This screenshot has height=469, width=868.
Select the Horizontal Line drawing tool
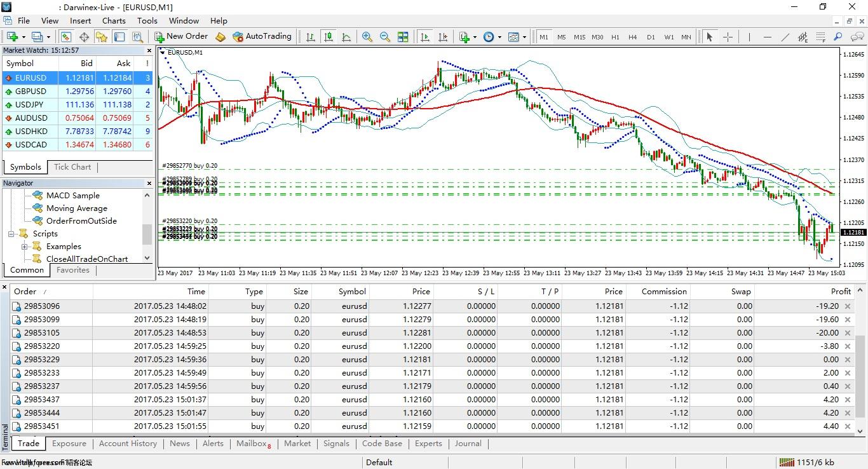(767, 37)
